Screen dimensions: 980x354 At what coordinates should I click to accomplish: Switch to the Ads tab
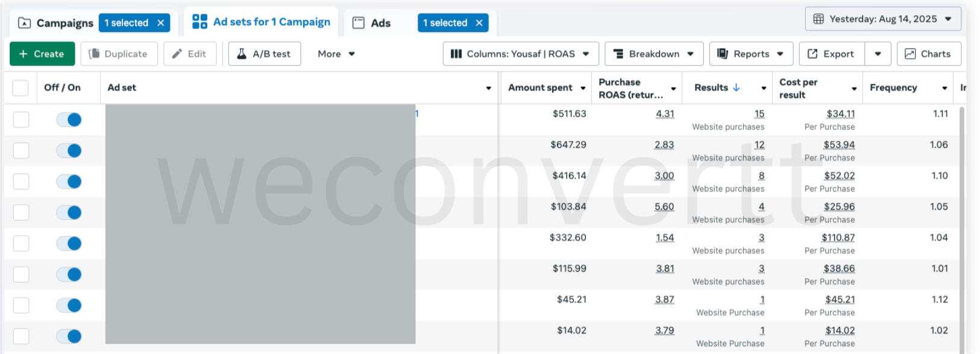pos(373,23)
